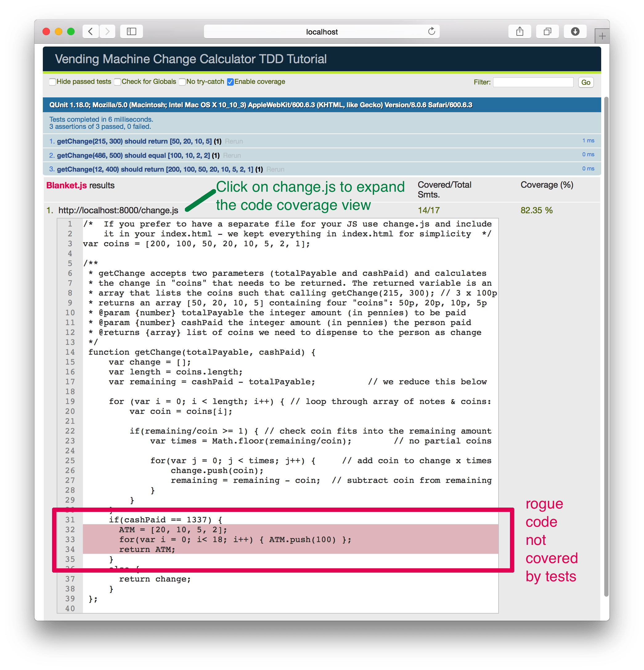Image resolution: width=644 pixels, height=670 pixels.
Task: Reload the localhost page
Action: pos(431,31)
